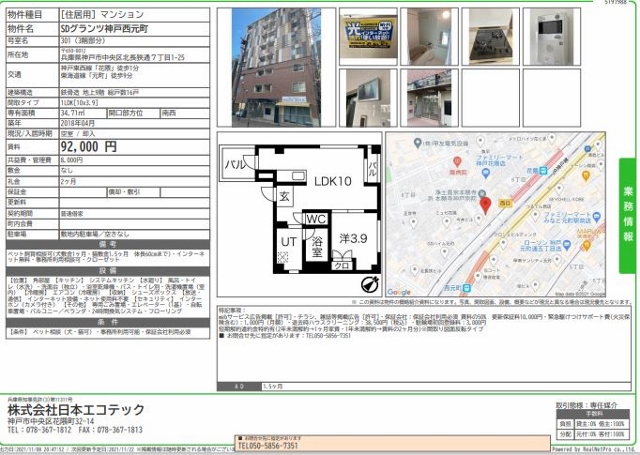Click the ファミリーマート 神戸花隈店 map pin
The image size is (640, 455).
coord(485,173)
